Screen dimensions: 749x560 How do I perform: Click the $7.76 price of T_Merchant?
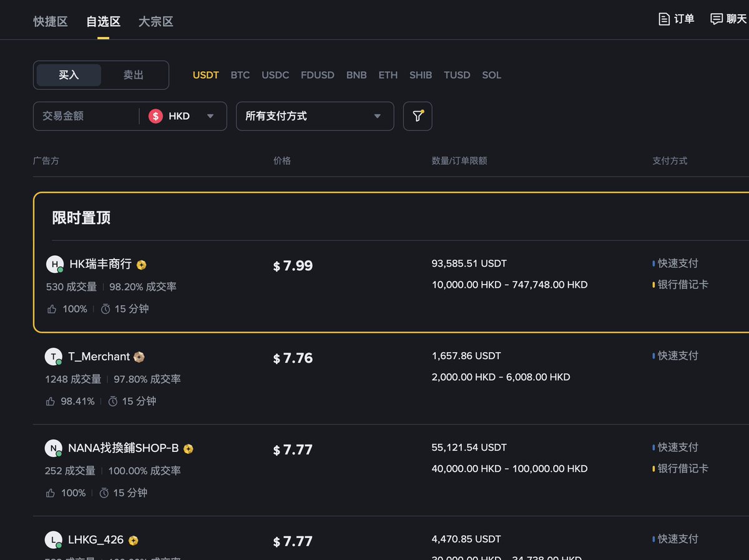(293, 358)
